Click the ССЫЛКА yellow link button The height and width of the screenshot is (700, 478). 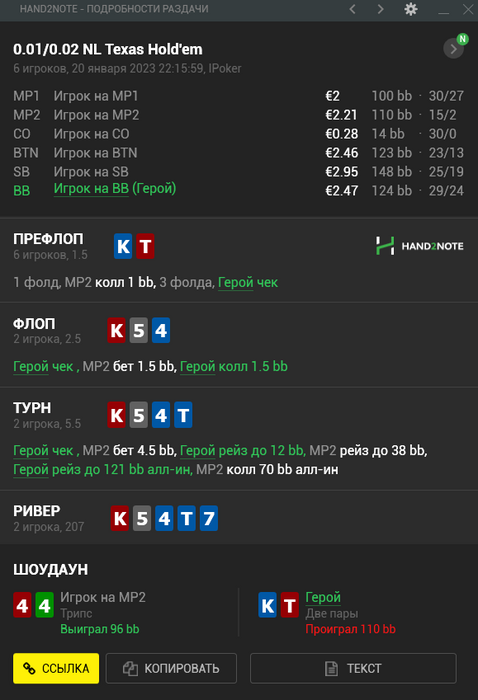56,668
